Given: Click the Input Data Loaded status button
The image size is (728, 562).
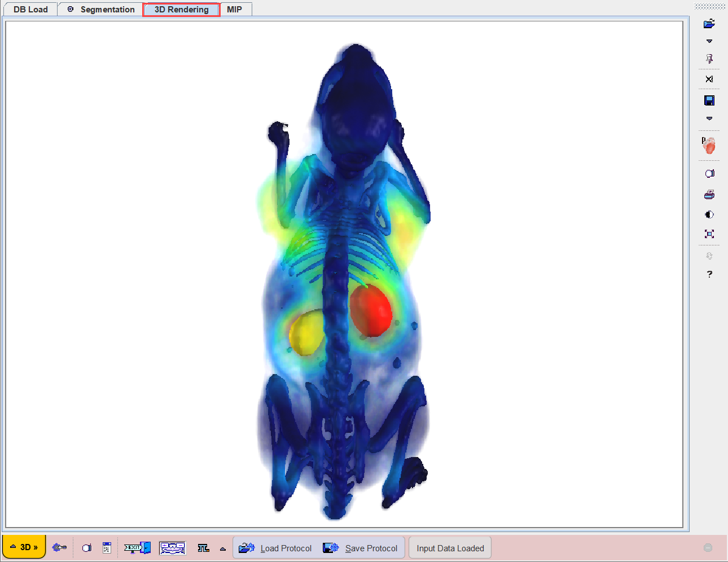Looking at the screenshot, I should (450, 548).
